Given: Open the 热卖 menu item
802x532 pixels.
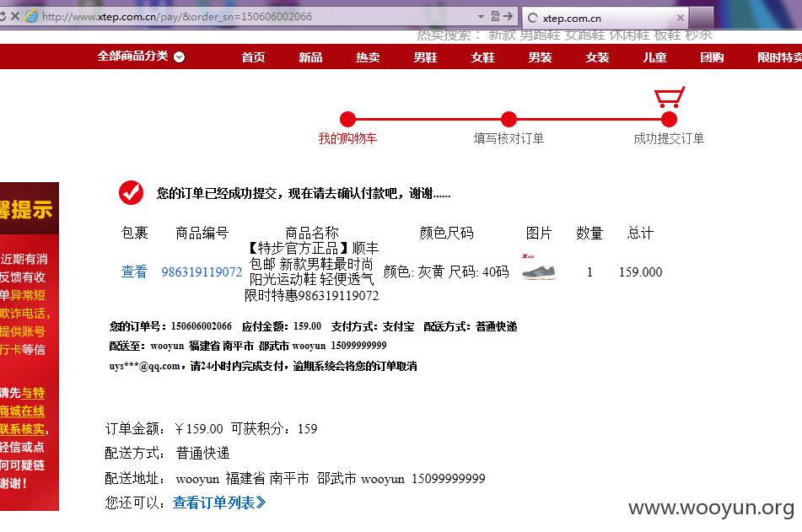Looking at the screenshot, I should 368,56.
